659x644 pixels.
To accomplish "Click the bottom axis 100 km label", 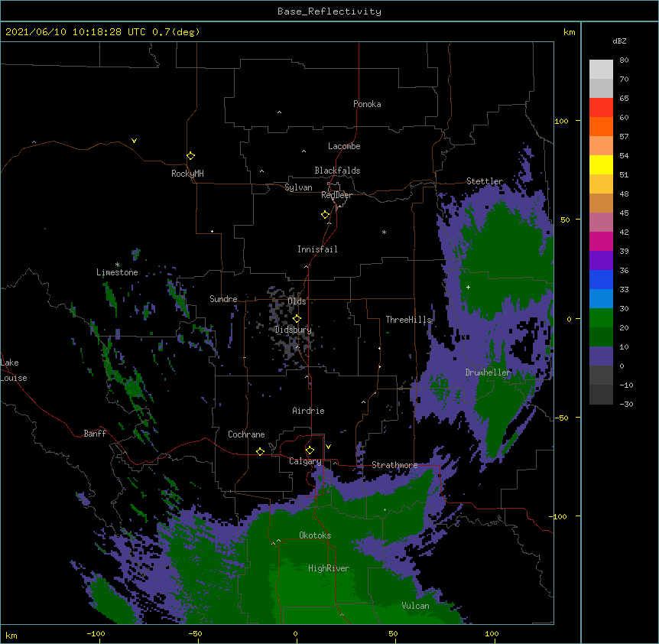I will (492, 633).
